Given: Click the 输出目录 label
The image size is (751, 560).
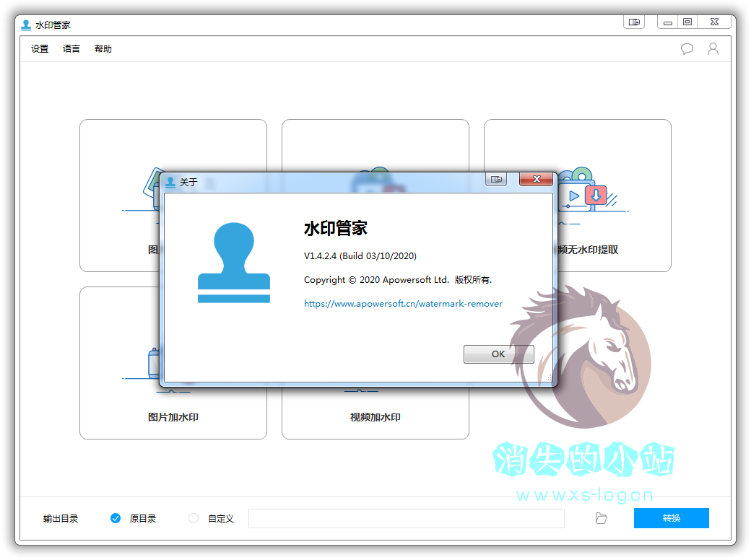Looking at the screenshot, I should [61, 518].
